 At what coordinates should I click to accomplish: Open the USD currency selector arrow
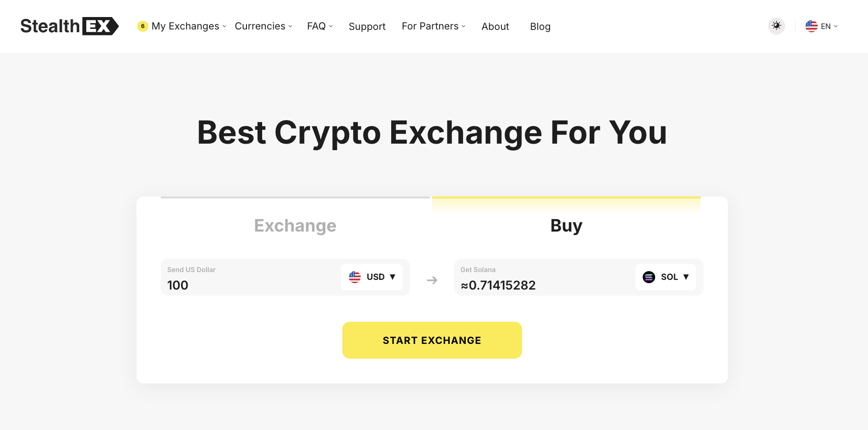393,277
